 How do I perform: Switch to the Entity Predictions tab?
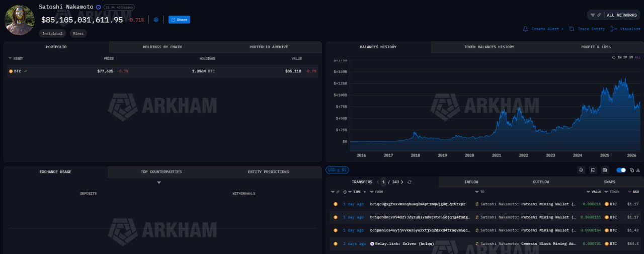pos(268,172)
